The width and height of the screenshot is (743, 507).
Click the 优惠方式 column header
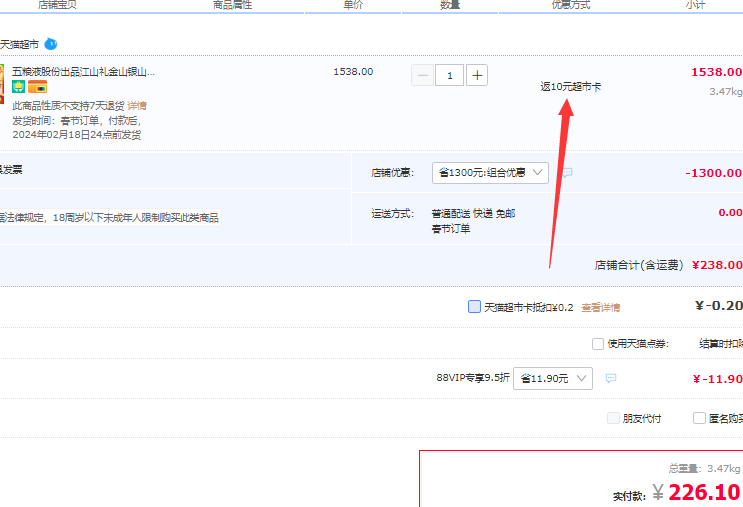(571, 5)
